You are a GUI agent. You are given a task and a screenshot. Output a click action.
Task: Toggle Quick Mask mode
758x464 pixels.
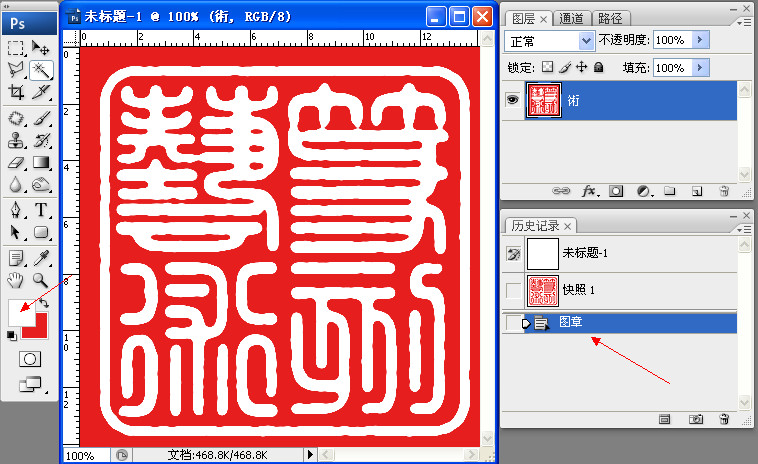coord(29,359)
